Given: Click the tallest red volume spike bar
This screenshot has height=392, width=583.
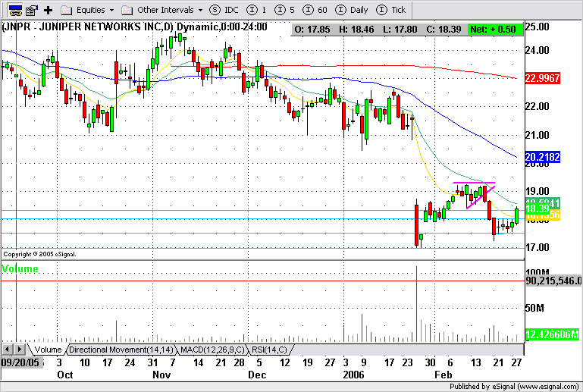Looking at the screenshot, I should [x=416, y=304].
